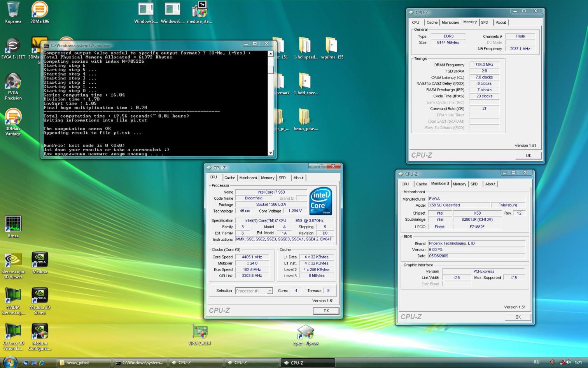Screen dimensions: 588x368
Task: Click the Core Speed 4405.1 MHz field
Action: tap(252, 257)
